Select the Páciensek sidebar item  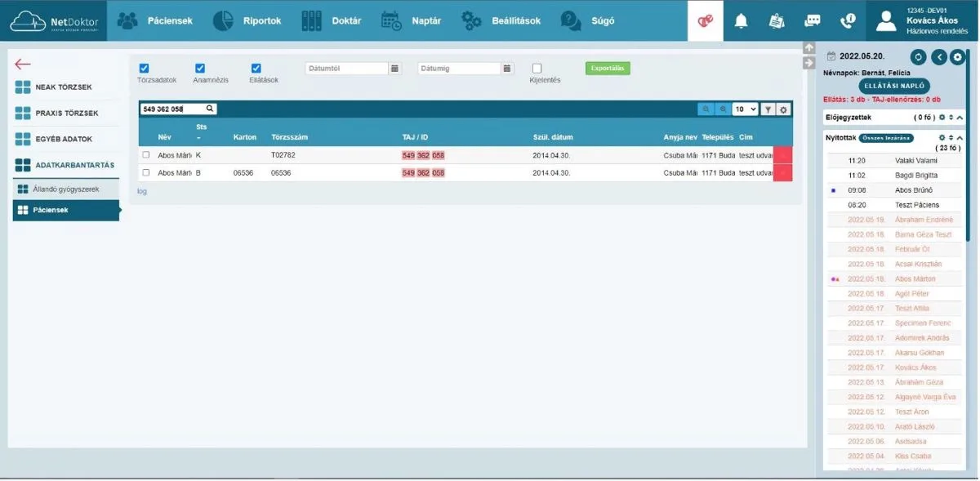click(x=65, y=211)
